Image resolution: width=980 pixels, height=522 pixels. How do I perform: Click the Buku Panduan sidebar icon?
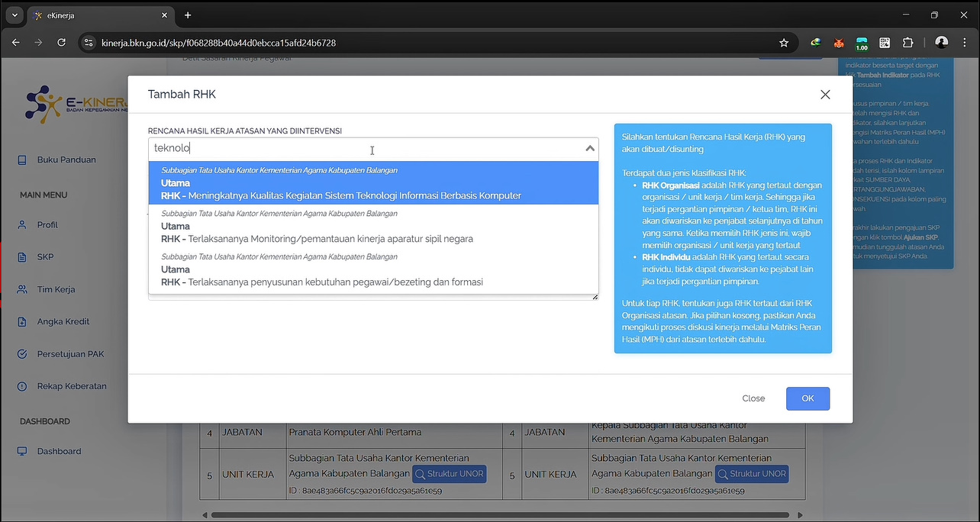pos(22,160)
